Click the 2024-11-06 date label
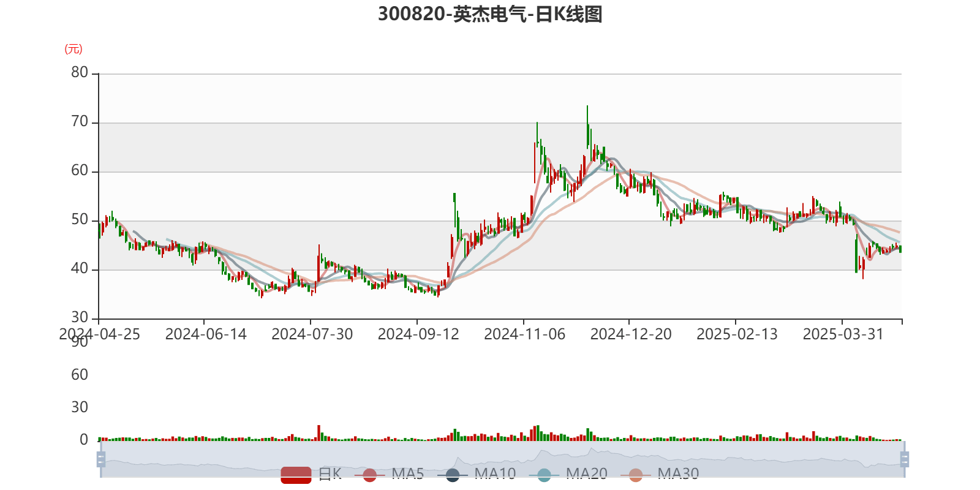This screenshot has height=490, width=980. click(524, 334)
